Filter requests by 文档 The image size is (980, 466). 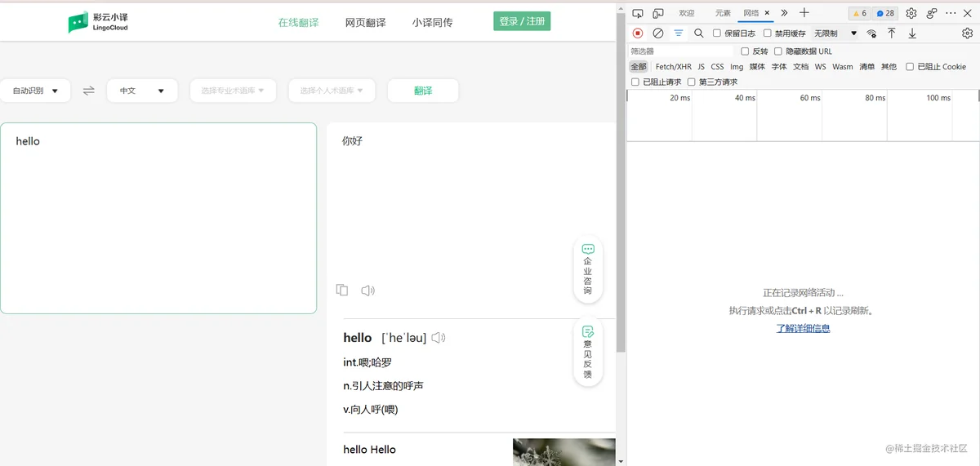pos(800,67)
